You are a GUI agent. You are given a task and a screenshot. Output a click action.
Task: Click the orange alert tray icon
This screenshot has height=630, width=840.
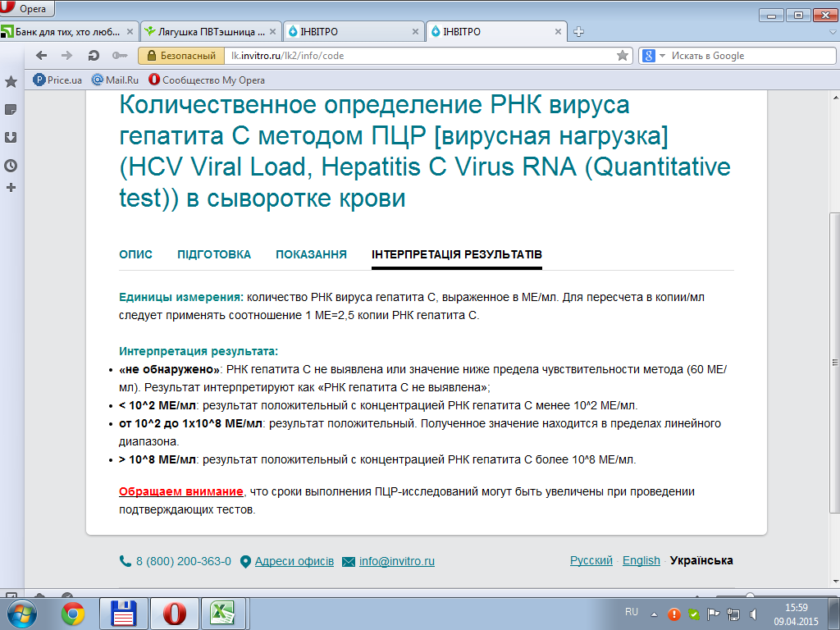click(x=674, y=614)
